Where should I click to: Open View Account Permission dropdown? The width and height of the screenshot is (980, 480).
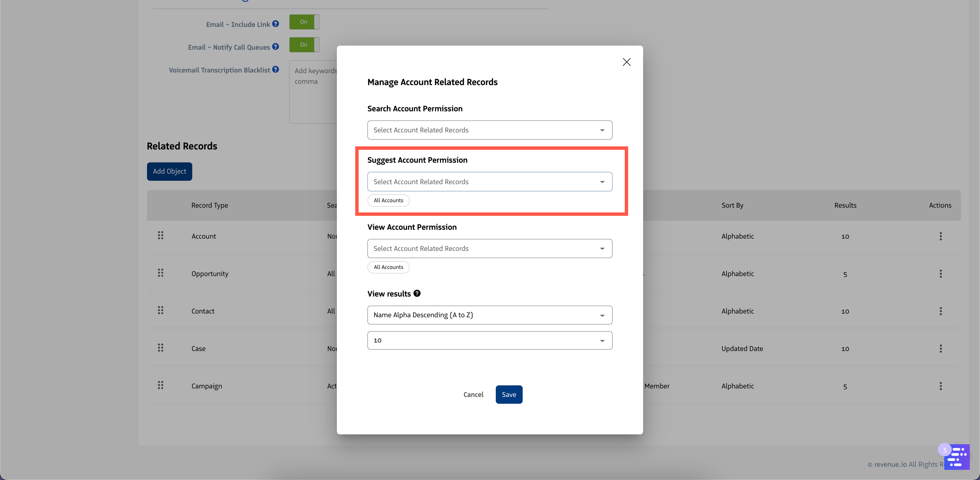click(x=490, y=249)
